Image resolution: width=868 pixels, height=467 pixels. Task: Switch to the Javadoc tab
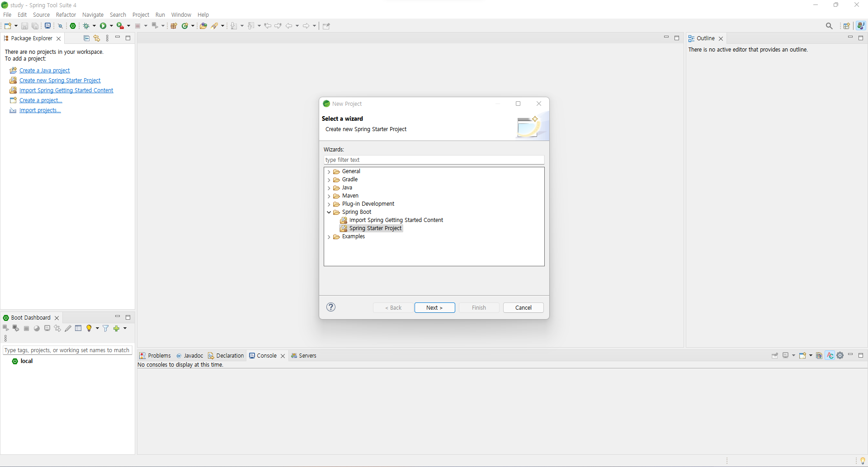click(189, 356)
